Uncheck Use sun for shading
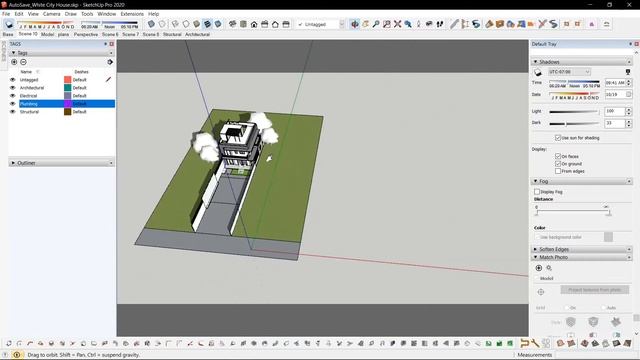 click(x=558, y=138)
